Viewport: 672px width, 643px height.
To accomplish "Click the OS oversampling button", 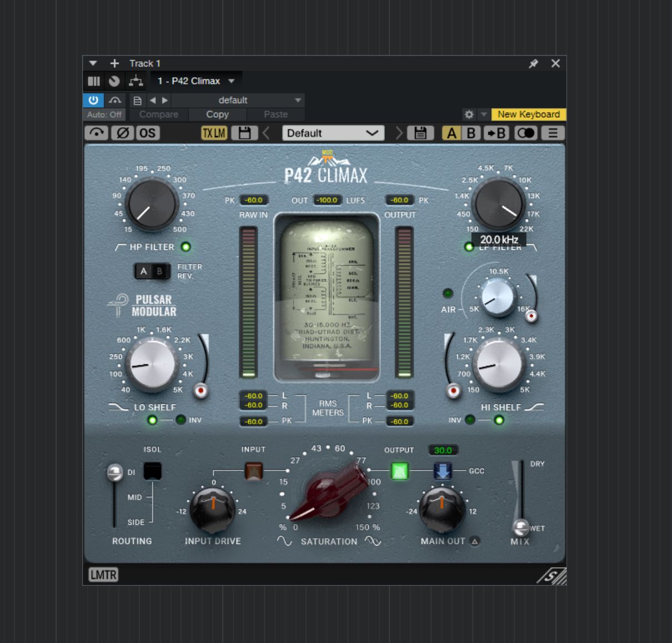I will [147, 133].
